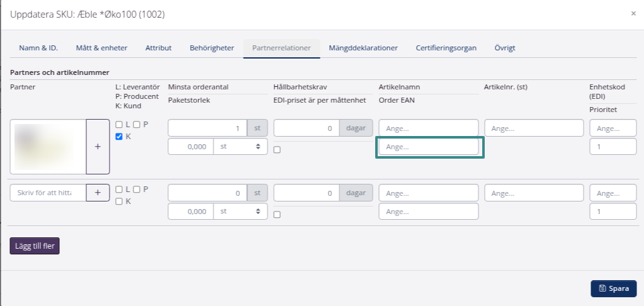This screenshot has width=644, height=306.
Task: Select the Certifieringsorgan tab
Action: tap(446, 48)
